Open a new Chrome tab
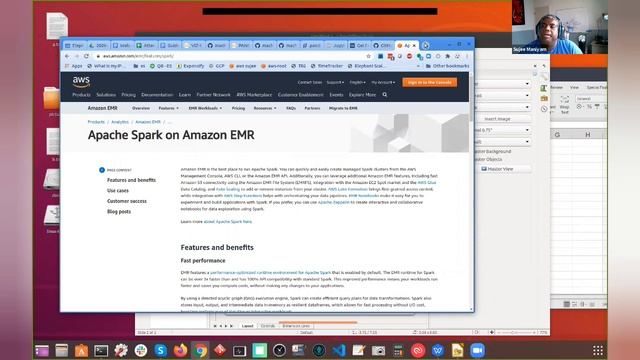Image resolution: width=640 pixels, height=360 pixels. pos(426,45)
